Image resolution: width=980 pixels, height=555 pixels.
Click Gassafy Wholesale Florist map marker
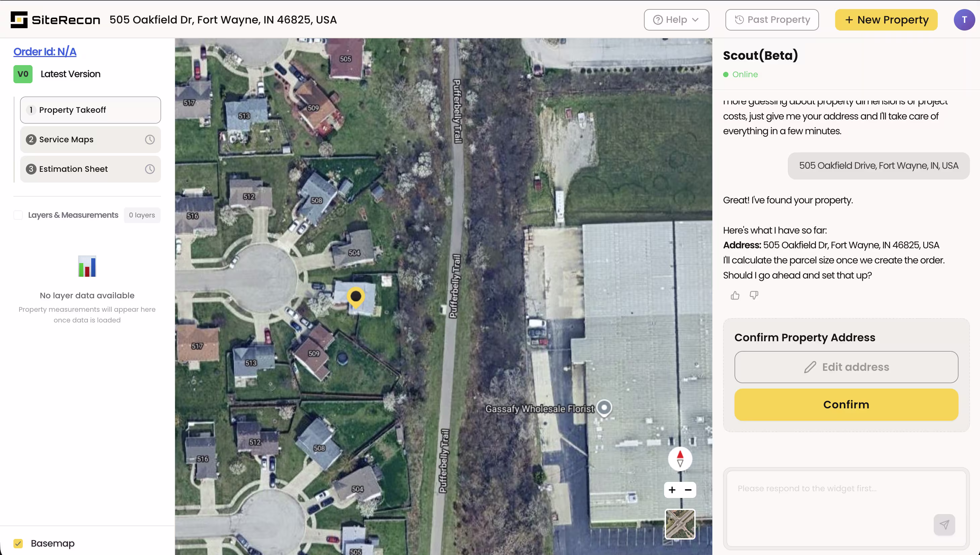tap(604, 408)
